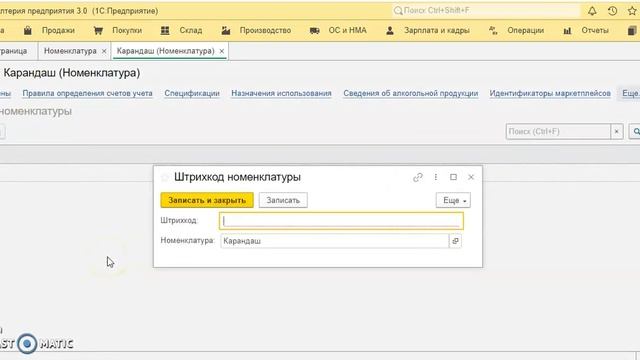Click the Поиск (Ctrl+F) list search field
Image resolution: width=640 pixels, height=360 pixels.
coord(558,131)
